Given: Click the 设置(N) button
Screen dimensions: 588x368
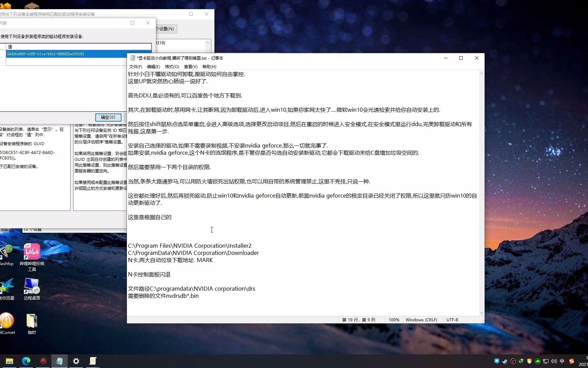Looking at the screenshot, I should click(166, 29).
